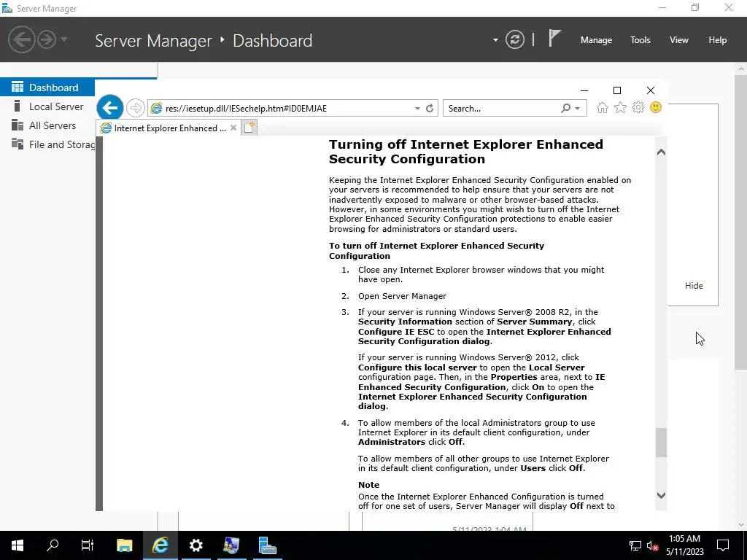
Task: Go back in Internet Explorer
Action: [110, 108]
